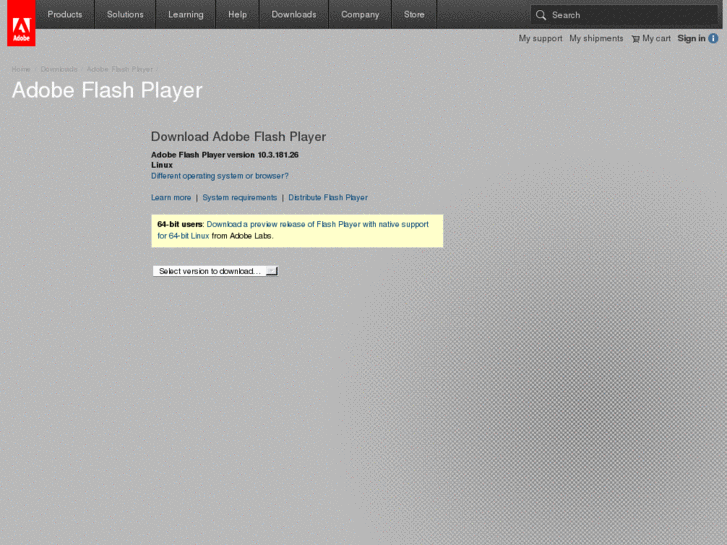
Task: Open My cart link
Action: click(656, 38)
